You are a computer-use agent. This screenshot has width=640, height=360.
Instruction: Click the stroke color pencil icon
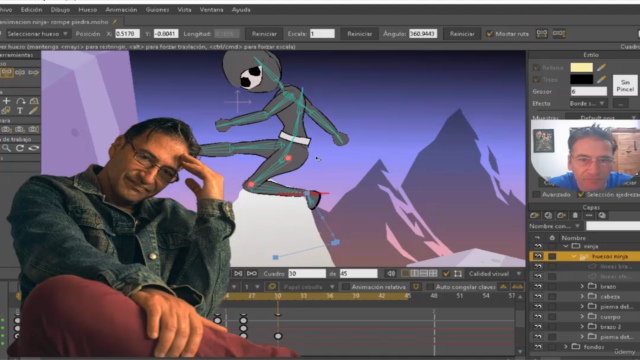click(x=601, y=79)
